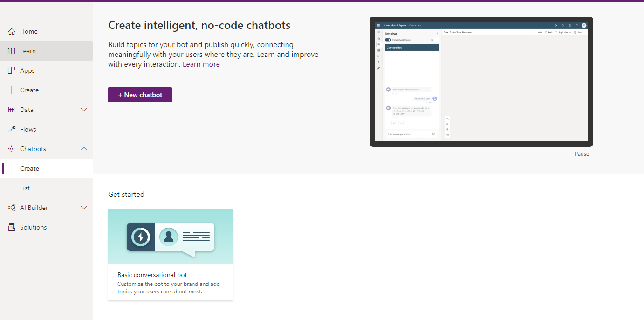This screenshot has width=644, height=320.
Task: Open the Basic conversational bot card
Action: 171,255
